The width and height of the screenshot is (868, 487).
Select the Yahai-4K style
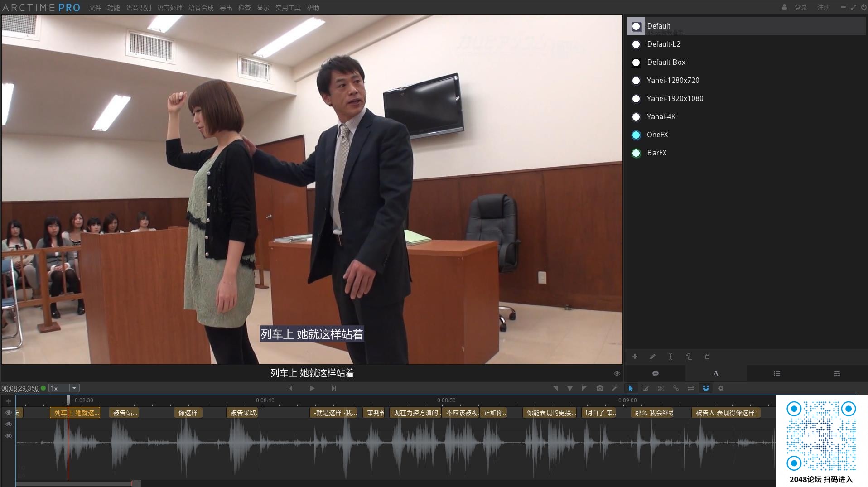pos(746,117)
